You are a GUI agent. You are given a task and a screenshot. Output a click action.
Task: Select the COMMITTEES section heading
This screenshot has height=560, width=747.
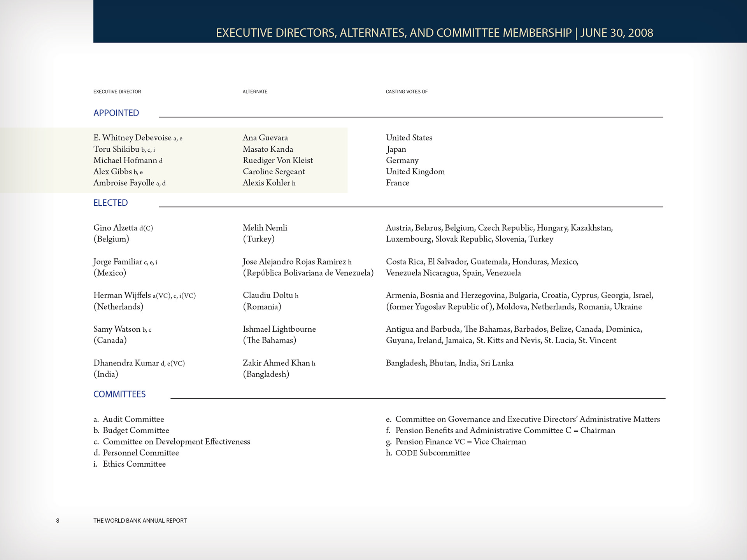(x=119, y=394)
